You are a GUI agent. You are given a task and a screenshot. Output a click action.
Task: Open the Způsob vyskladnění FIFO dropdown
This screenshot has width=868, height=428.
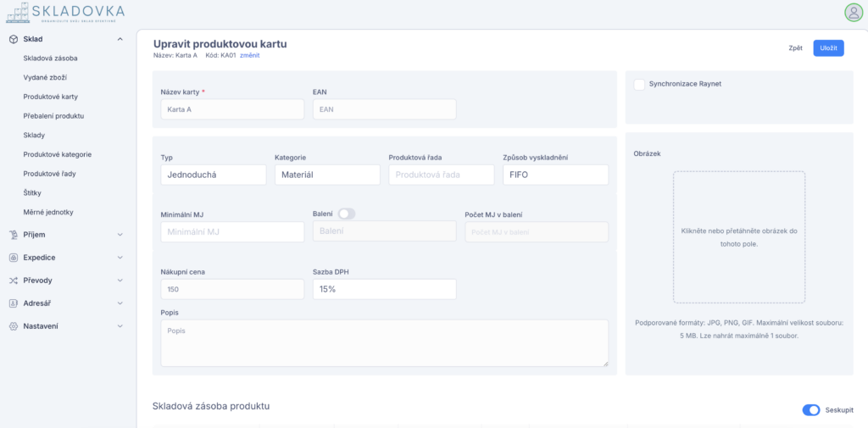click(555, 175)
